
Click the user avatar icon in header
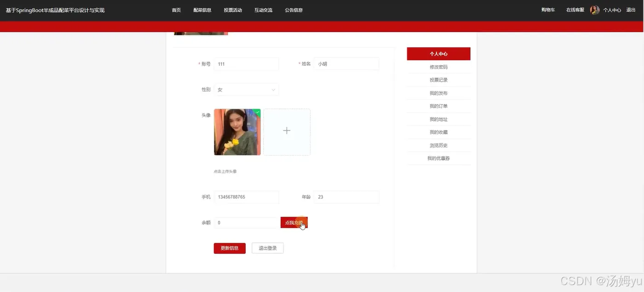(595, 10)
